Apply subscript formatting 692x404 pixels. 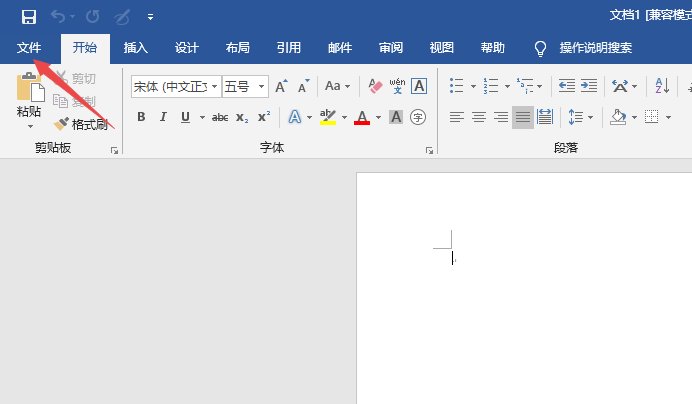(242, 117)
